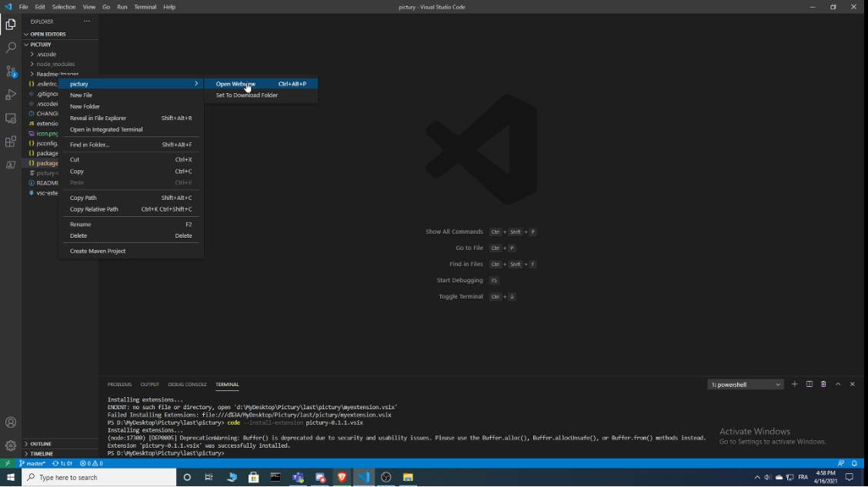The height and width of the screenshot is (487, 868).
Task: Select Copy Relative Path entry
Action: pyautogui.click(x=131, y=209)
